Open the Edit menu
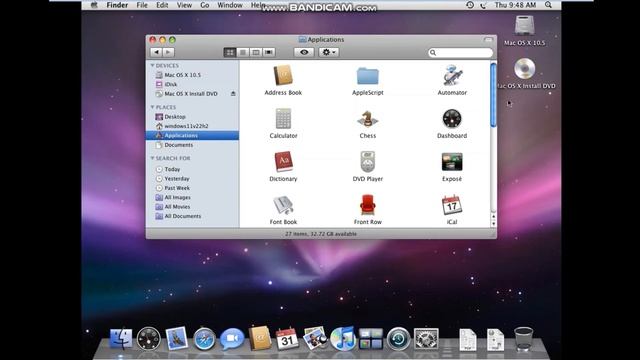Screen dimensions: 640x360 click(x=162, y=5)
